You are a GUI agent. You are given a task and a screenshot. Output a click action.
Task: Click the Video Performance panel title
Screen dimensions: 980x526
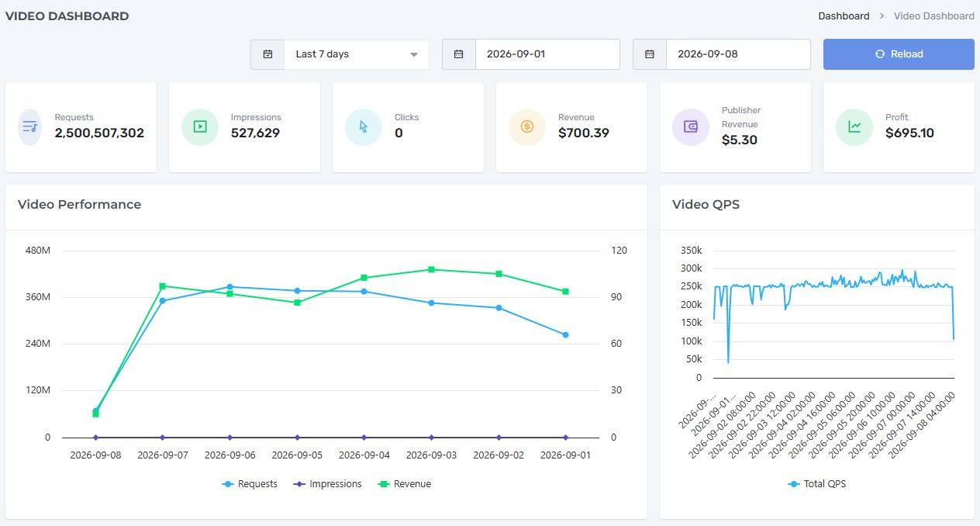(79, 205)
